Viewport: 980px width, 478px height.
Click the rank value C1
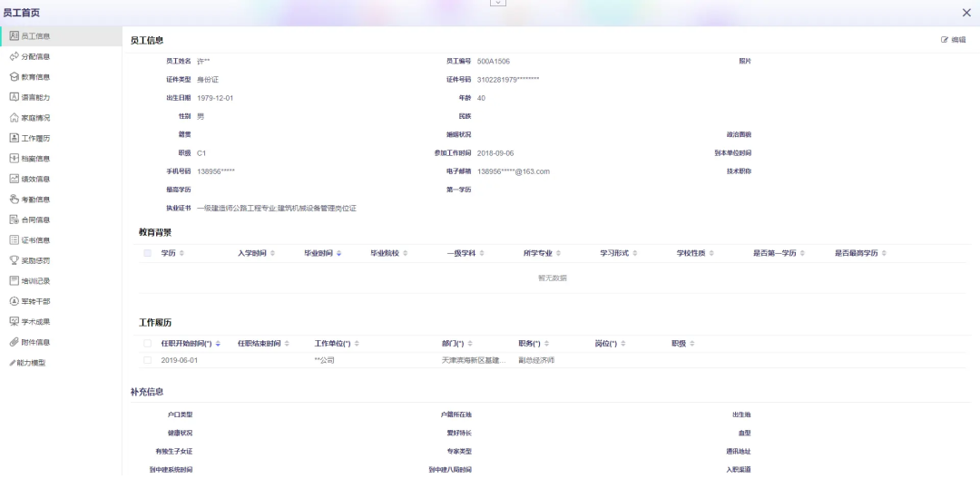pyautogui.click(x=201, y=153)
